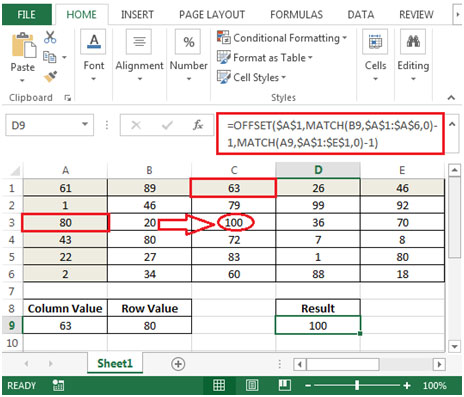Switch to Page Layout view

pos(252,385)
